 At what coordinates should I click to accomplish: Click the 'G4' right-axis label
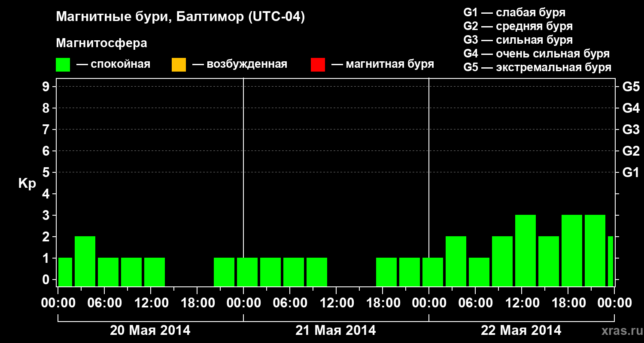631,108
